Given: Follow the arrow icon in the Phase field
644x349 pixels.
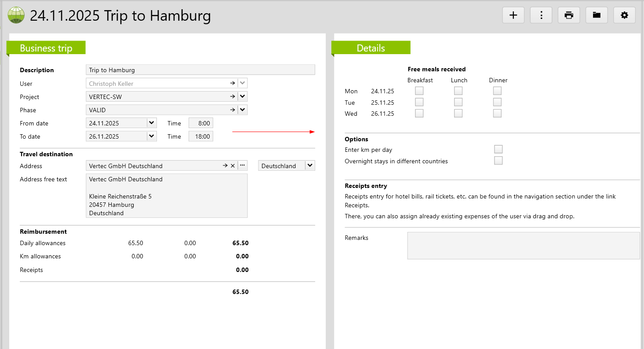Looking at the screenshot, I should 233,110.
